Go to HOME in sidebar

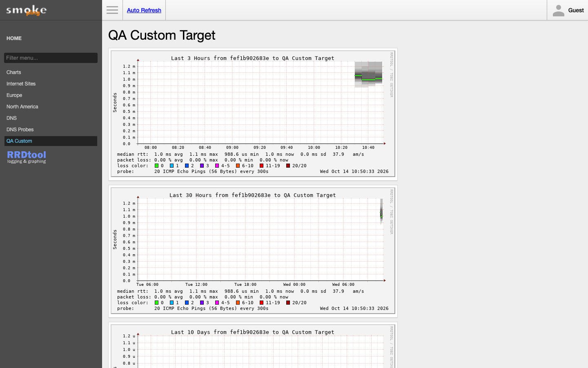point(14,38)
